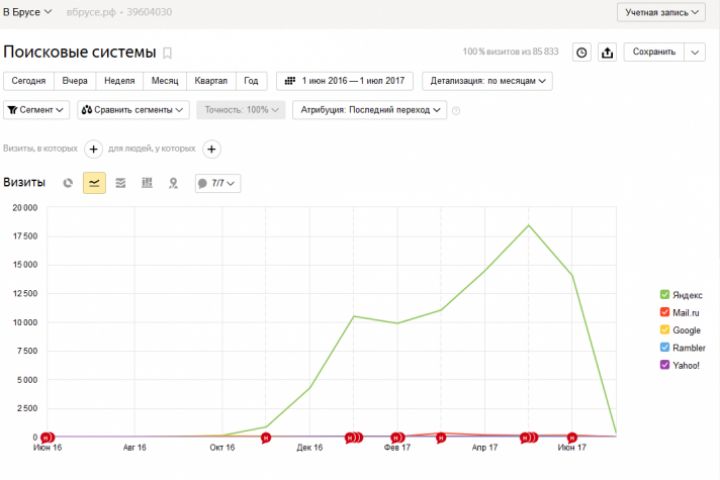Select the Неделя period tab

tap(119, 81)
